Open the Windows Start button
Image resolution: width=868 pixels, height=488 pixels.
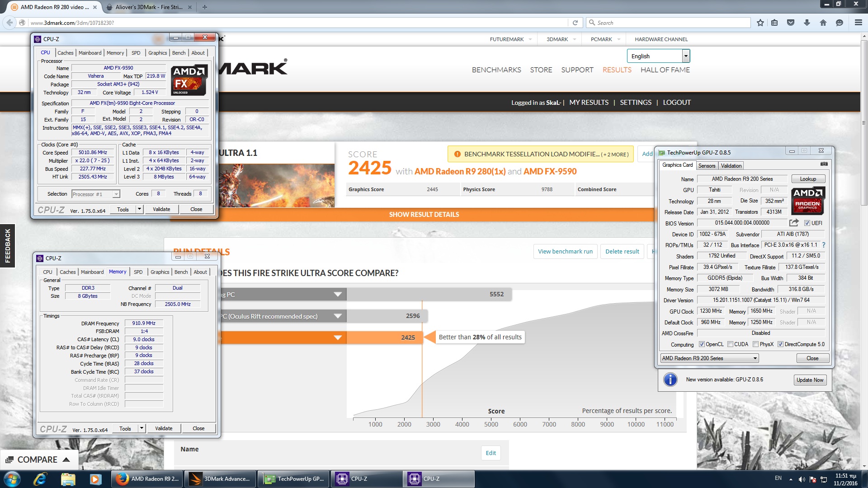[x=12, y=479]
